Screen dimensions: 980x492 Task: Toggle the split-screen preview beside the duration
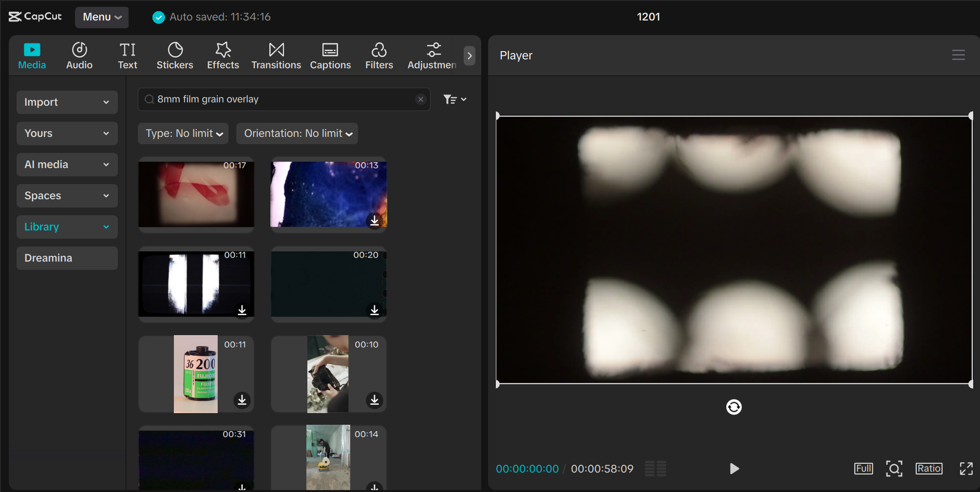tap(655, 469)
